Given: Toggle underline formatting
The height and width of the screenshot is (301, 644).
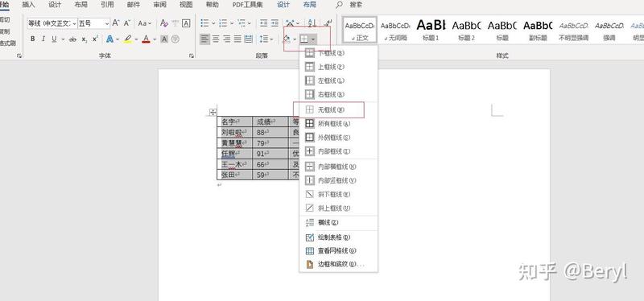Looking at the screenshot, I should [x=54, y=39].
